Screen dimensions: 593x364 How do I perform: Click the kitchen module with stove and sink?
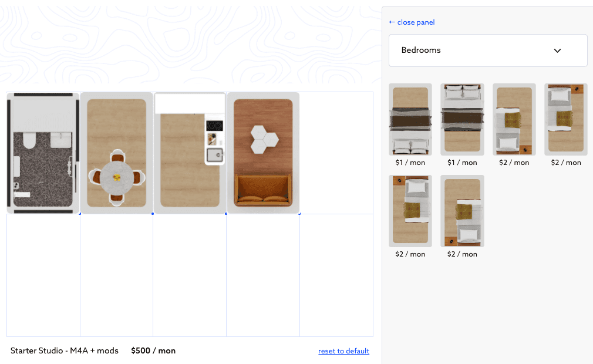coord(190,153)
